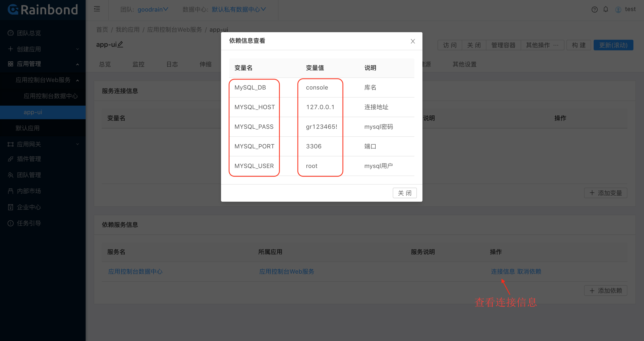Click the grid icon beside 应用管理

(x=11, y=64)
